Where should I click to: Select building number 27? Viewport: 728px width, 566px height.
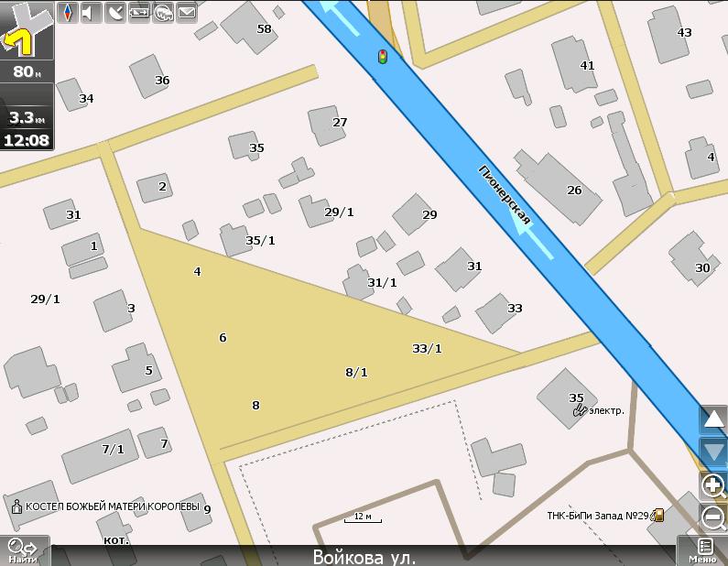point(340,123)
